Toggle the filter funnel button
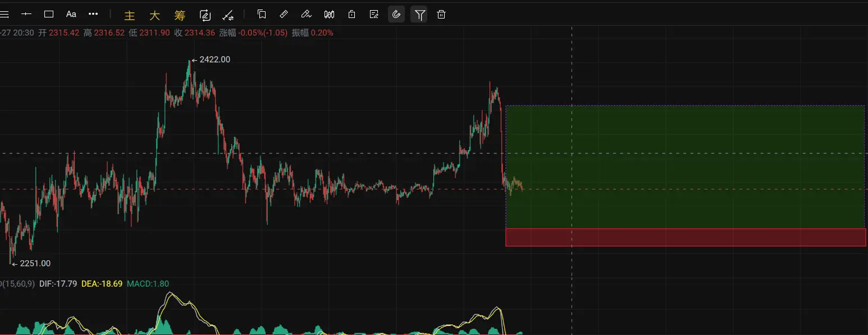The width and height of the screenshot is (868, 335). pyautogui.click(x=419, y=14)
